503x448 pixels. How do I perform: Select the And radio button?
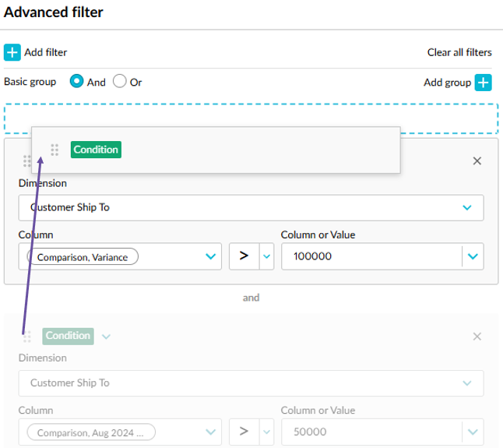click(77, 81)
